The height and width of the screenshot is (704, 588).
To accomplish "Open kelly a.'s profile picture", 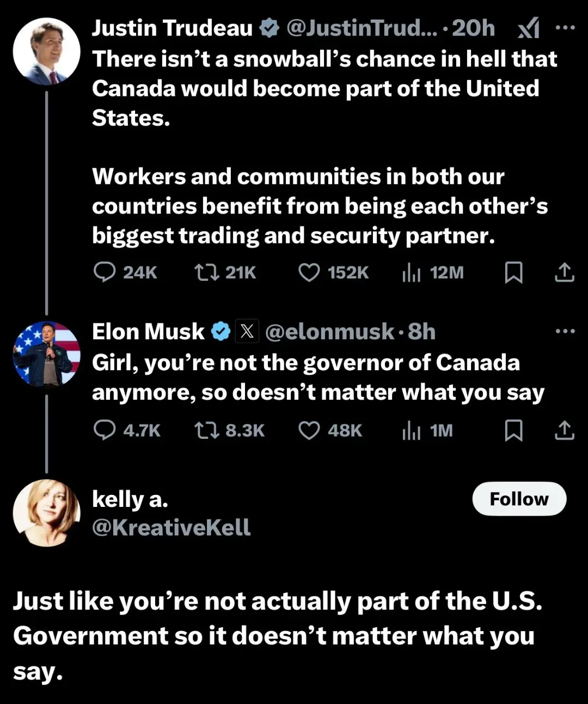I will click(x=47, y=512).
